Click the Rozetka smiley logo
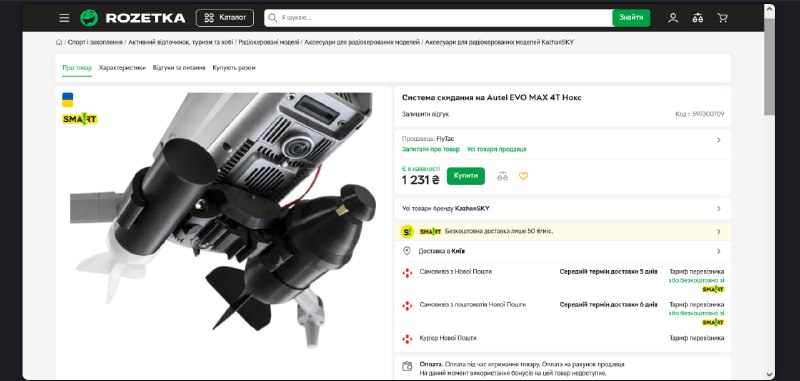Screen dimensions: 800x381 (89, 18)
